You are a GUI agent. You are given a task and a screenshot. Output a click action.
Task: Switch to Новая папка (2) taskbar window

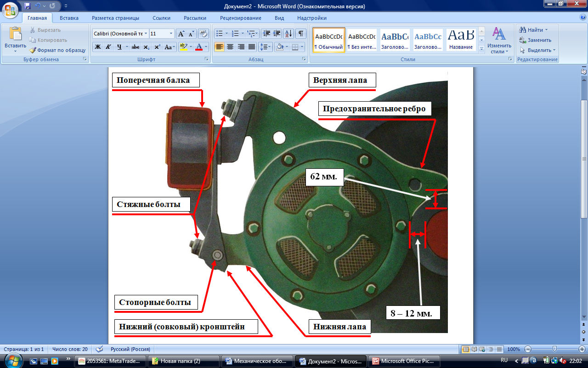tap(184, 361)
